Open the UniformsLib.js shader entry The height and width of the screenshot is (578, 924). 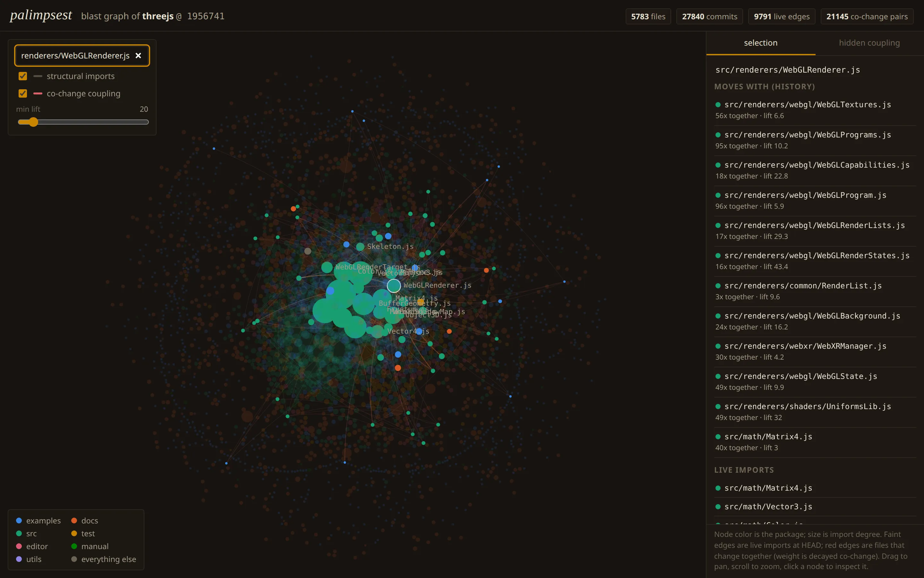(x=815, y=412)
